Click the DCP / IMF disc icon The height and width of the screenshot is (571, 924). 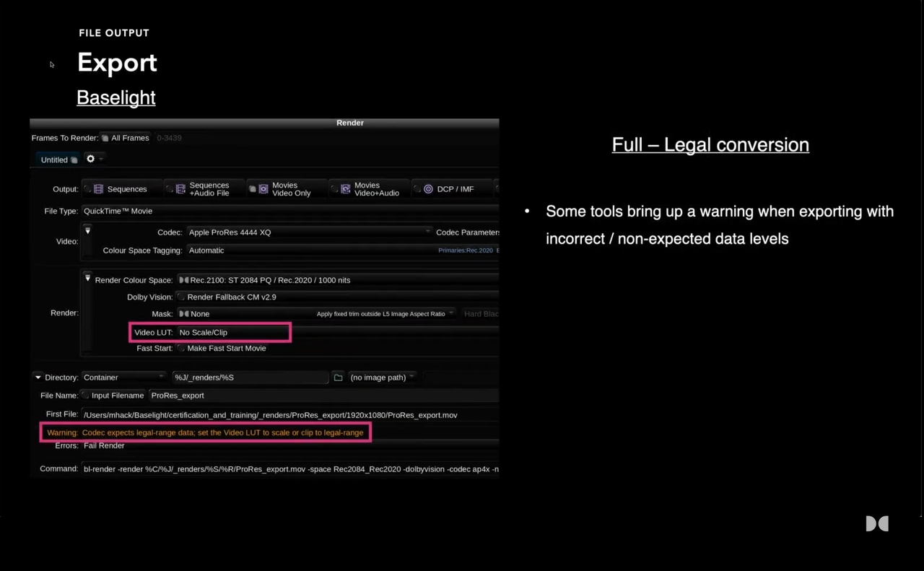tap(428, 189)
